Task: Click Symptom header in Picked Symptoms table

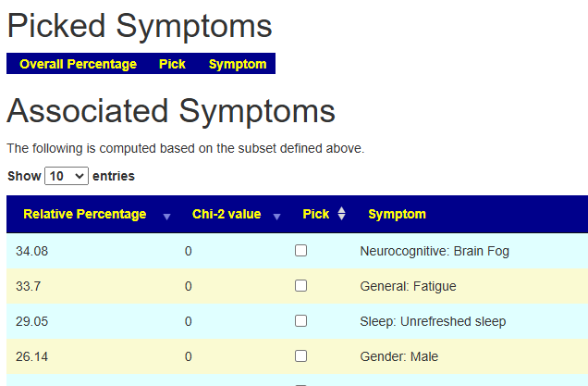Action: (238, 64)
